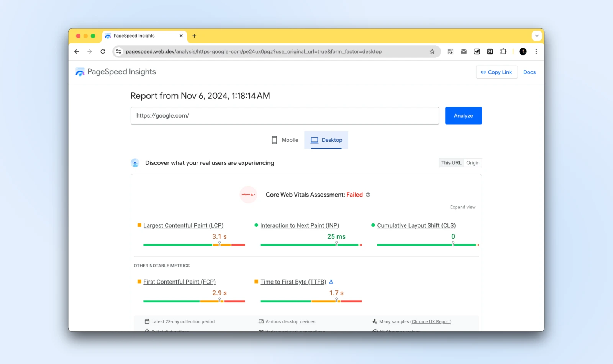Open site information icon in address bar
This screenshot has height=364, width=613.
118,51
